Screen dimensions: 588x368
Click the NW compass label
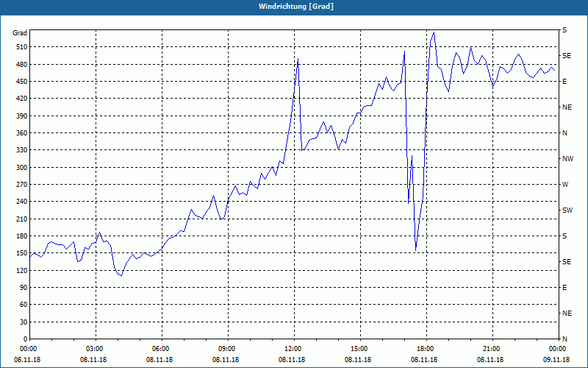tap(567, 159)
